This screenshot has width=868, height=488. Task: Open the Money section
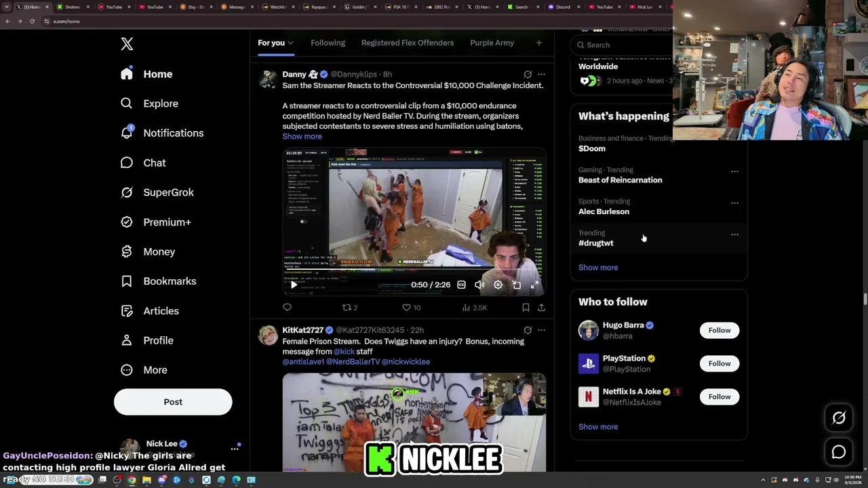[x=147, y=251]
